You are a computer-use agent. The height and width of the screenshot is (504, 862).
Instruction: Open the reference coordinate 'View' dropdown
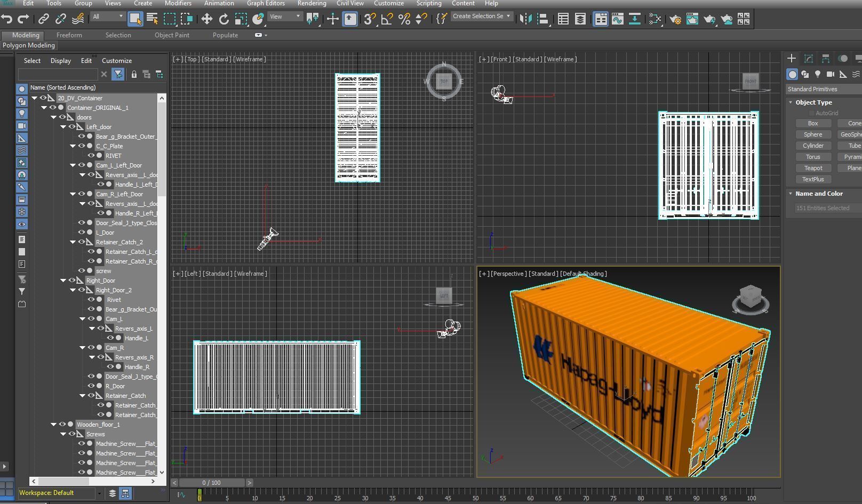coord(285,17)
